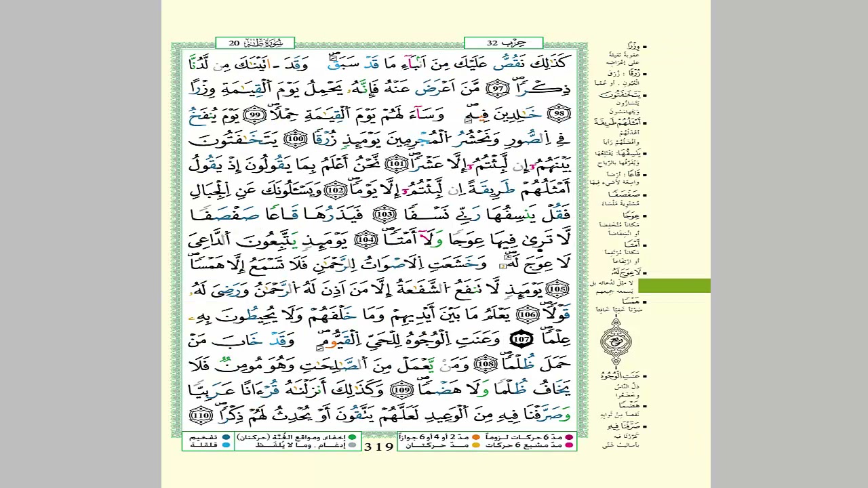Click the Rub' (ربع) ornament in margin

[x=616, y=342]
